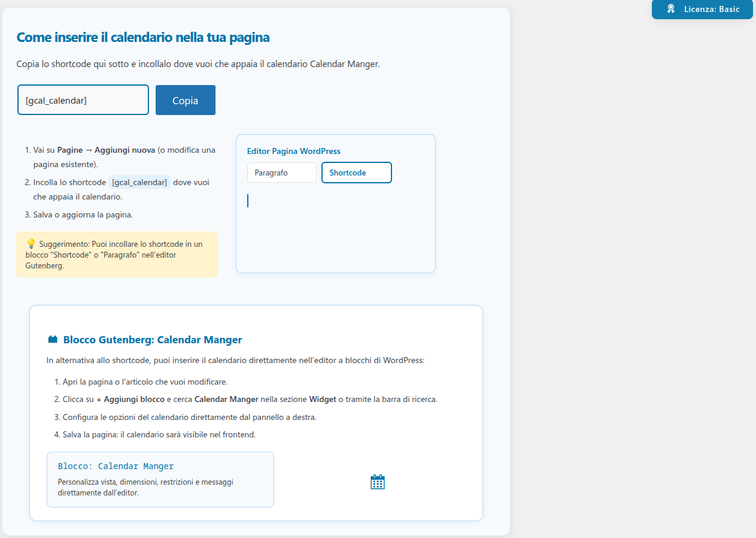Viewport: 756px width, 538px height.
Task: Click the block icon beside Blocco Gutenberg heading
Action: tap(53, 340)
